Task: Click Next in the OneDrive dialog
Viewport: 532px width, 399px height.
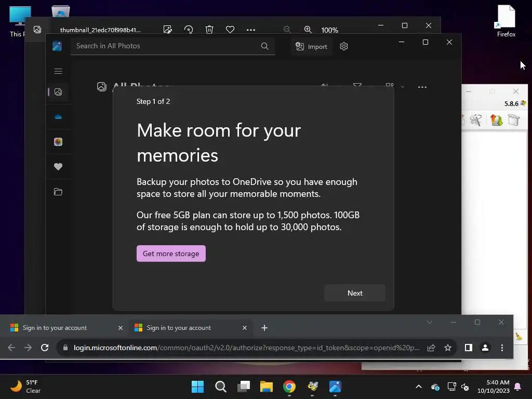Action: [x=355, y=293]
